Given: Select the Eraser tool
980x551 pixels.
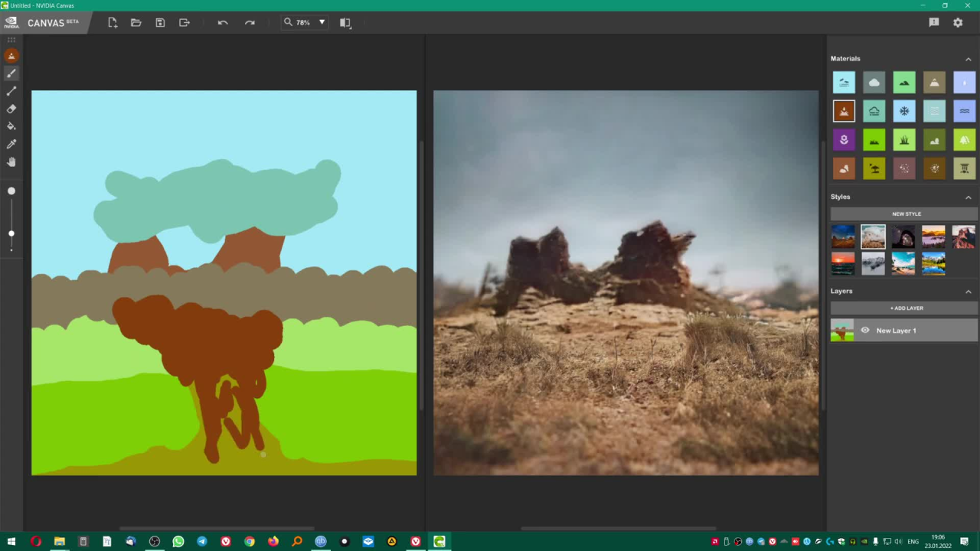Looking at the screenshot, I should tap(11, 109).
